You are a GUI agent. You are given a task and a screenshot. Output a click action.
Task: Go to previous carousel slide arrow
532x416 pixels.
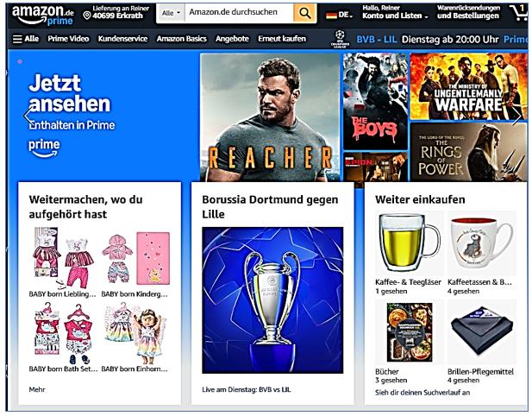28,117
